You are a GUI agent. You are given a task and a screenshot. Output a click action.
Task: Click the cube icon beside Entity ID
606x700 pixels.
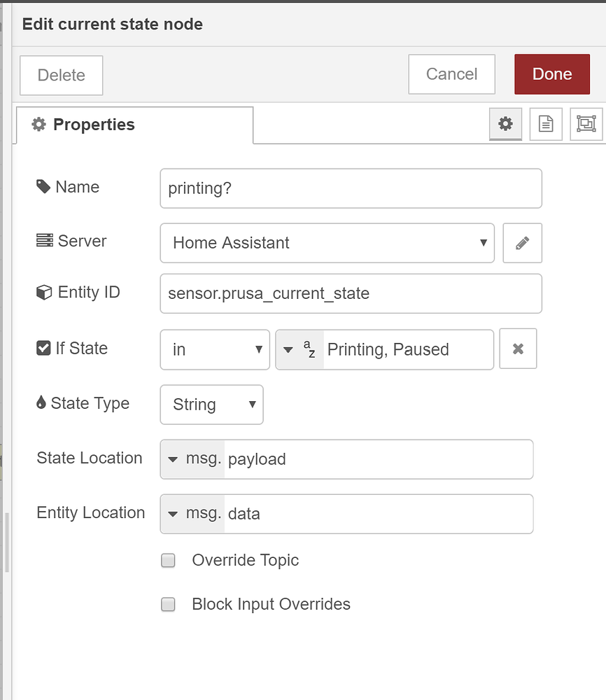click(44, 293)
